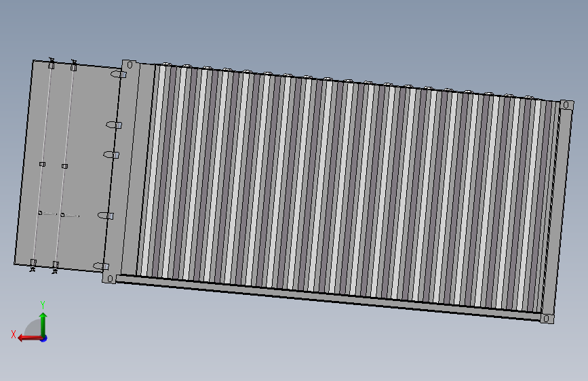Select the bottom-right corner casting of the container
Image resolution: width=588 pixels, height=381 pixels.
coord(547,319)
